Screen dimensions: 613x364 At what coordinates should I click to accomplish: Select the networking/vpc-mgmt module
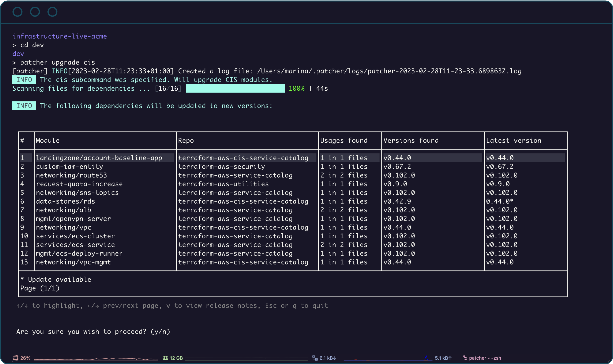(x=73, y=262)
